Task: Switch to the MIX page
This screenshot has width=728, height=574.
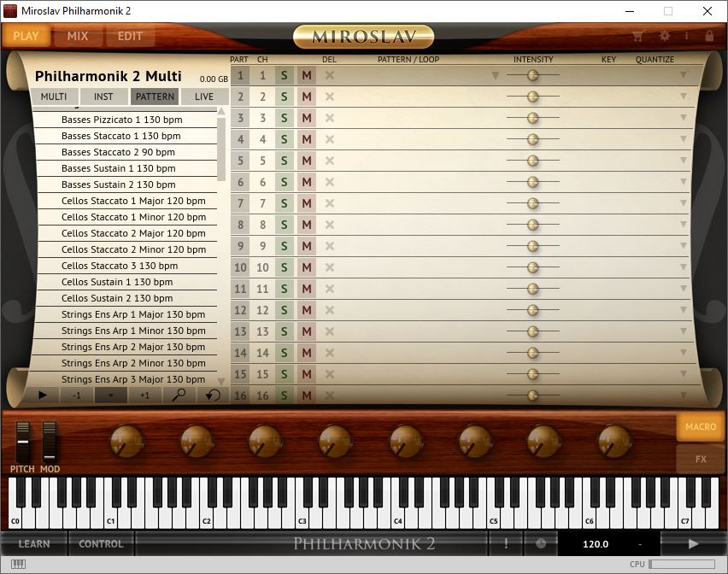Action: click(78, 36)
